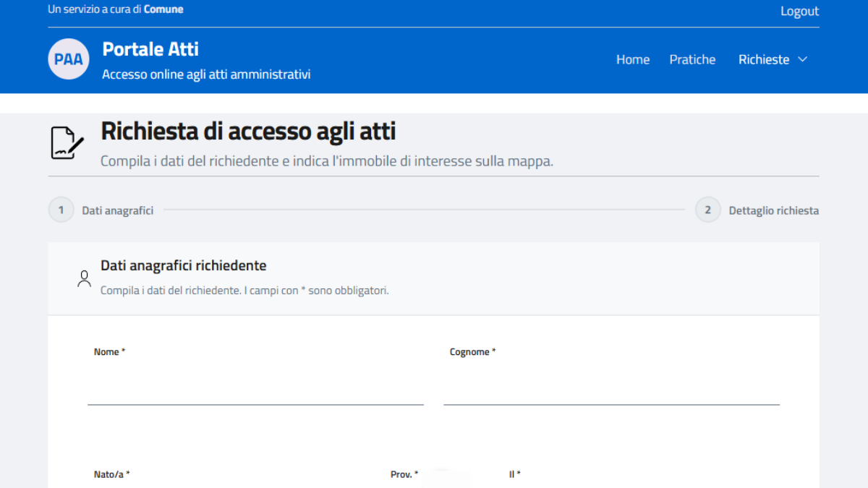The width and height of the screenshot is (868, 488).
Task: Click the Dati anagrafici richiedente section heading
Action: (x=184, y=265)
